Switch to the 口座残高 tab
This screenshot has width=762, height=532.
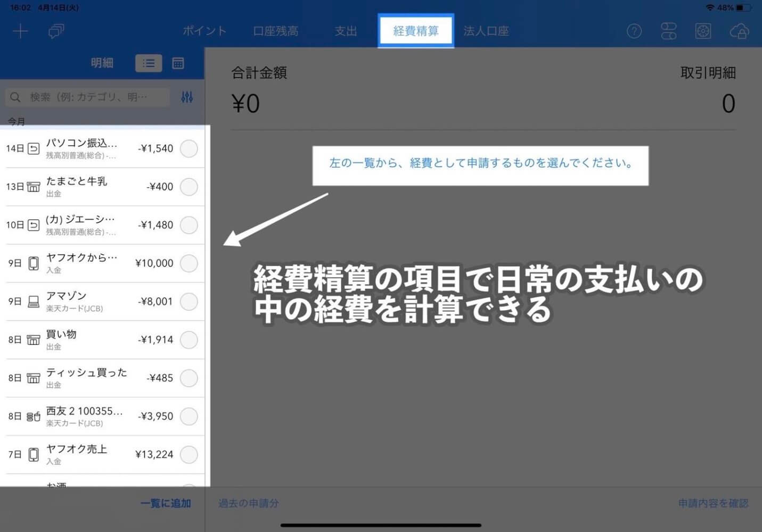[x=275, y=31]
